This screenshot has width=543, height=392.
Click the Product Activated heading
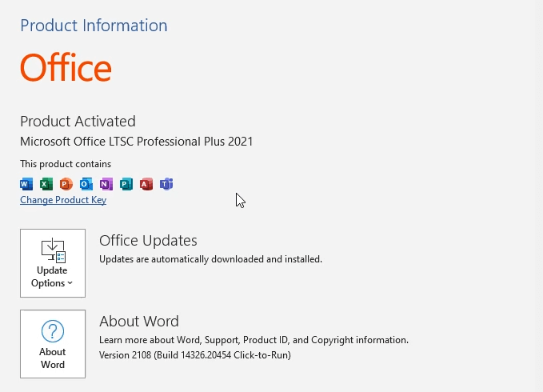pos(78,122)
